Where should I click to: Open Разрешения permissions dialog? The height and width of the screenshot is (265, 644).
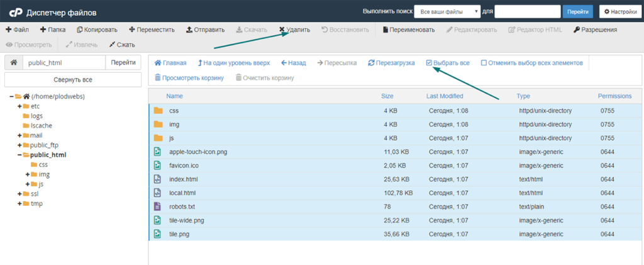tap(595, 30)
